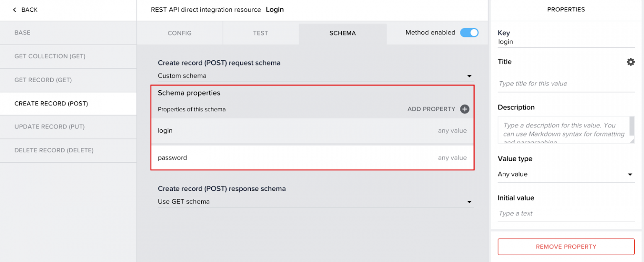Select the SCHEMA tab
Screen dimensions: 644x262
342,33
